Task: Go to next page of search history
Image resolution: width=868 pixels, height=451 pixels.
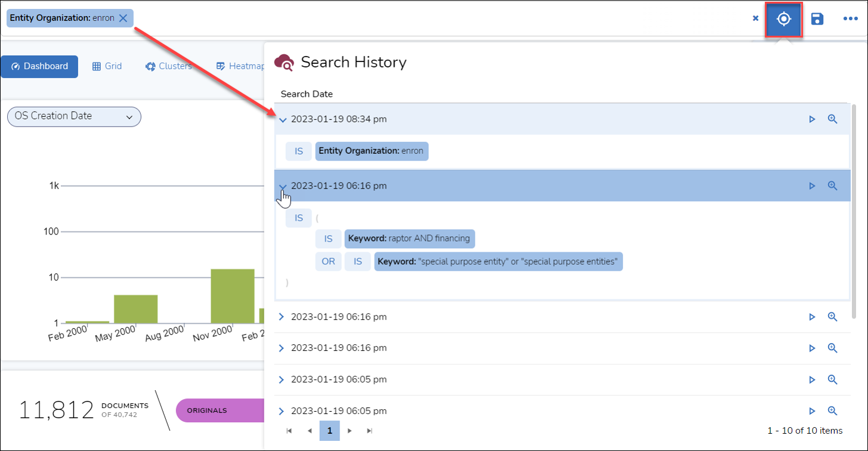Action: 350,431
